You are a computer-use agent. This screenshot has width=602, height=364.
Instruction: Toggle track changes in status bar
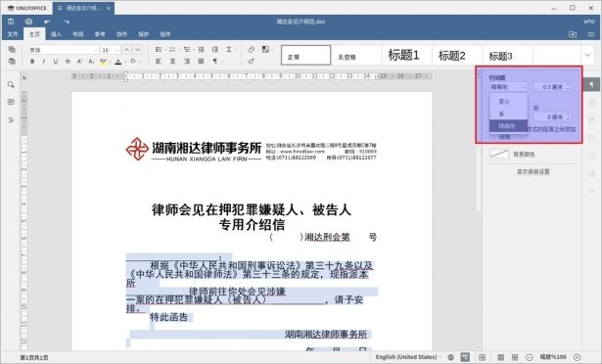coord(483,357)
